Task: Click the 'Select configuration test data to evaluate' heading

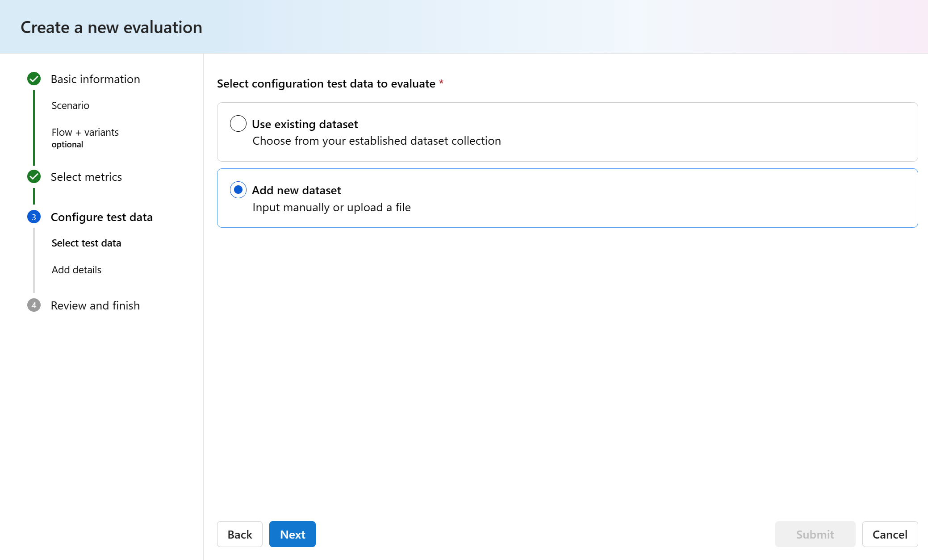Action: (x=326, y=84)
